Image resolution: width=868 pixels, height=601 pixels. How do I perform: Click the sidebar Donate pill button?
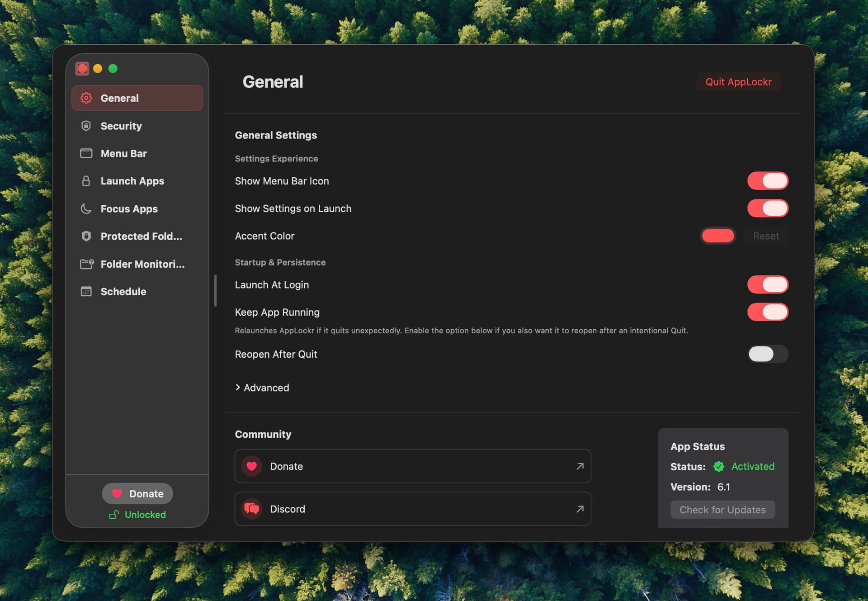[137, 493]
